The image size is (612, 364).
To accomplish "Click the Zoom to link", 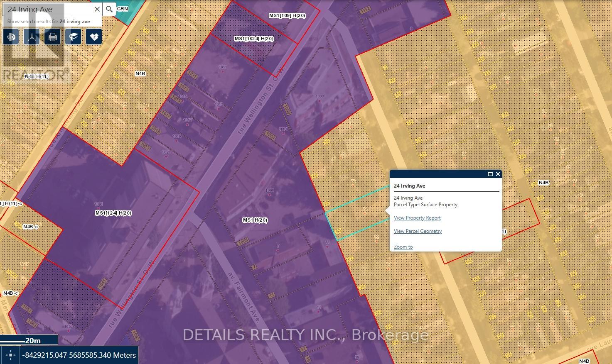I will click(403, 247).
